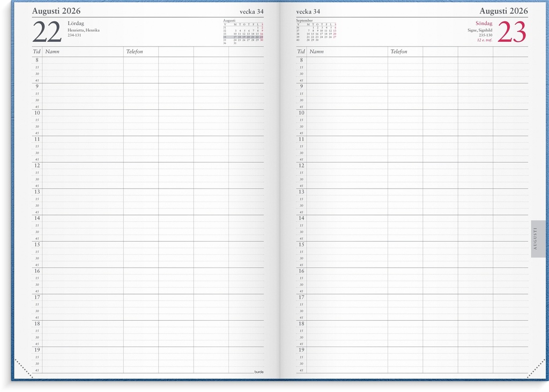Click the burde logo at page bottom
Viewport: 549px width, 392px height.
tap(258, 371)
